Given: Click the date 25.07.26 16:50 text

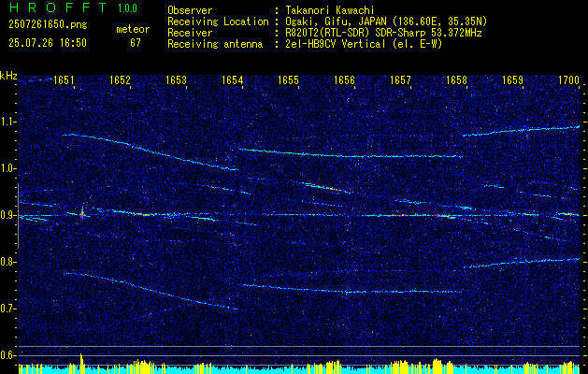Looking at the screenshot, I should pos(48,43).
